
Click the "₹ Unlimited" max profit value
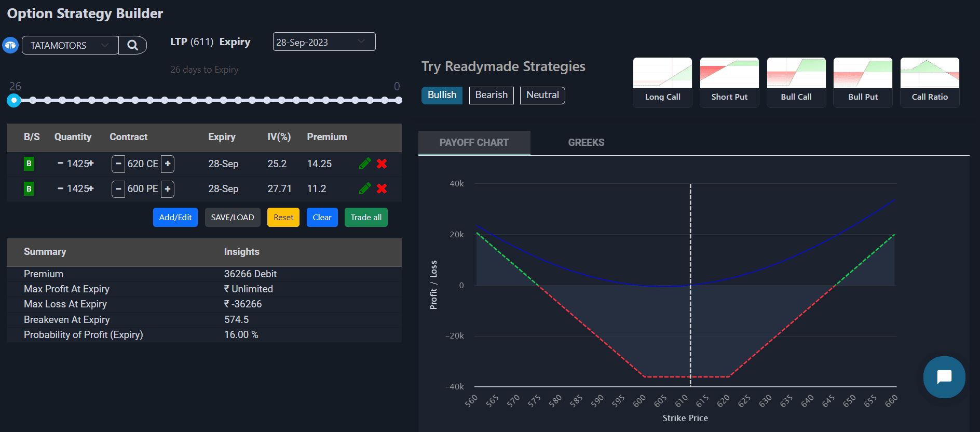coord(249,289)
